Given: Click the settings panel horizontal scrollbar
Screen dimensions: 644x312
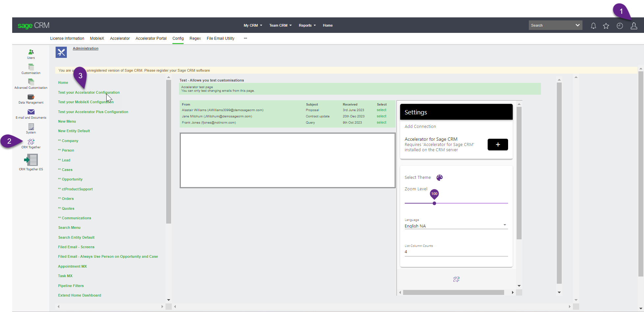Looking at the screenshot, I should (453, 292).
